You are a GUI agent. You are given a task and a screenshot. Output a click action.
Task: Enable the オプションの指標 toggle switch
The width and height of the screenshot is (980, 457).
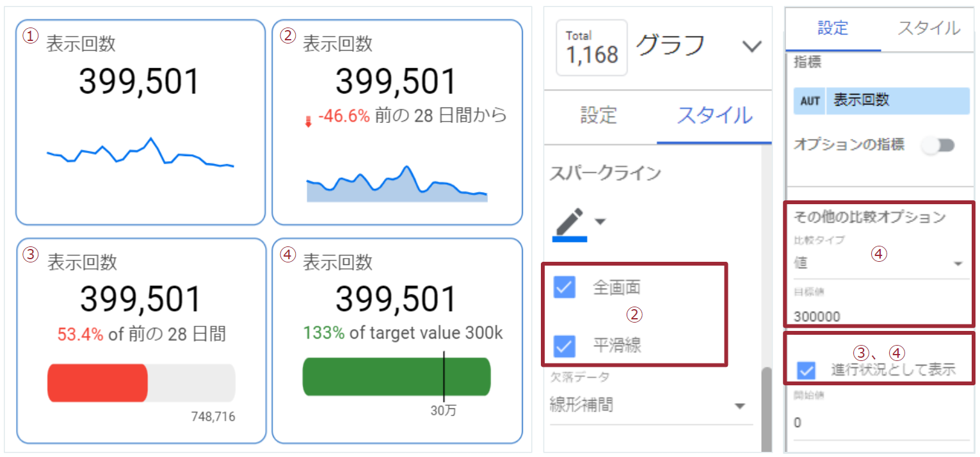938,146
